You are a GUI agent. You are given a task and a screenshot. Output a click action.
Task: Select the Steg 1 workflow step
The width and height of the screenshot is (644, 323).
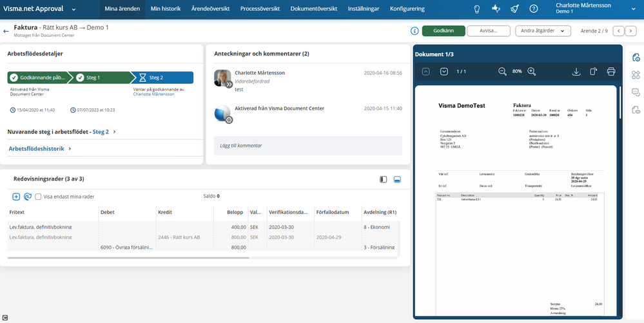click(x=101, y=77)
